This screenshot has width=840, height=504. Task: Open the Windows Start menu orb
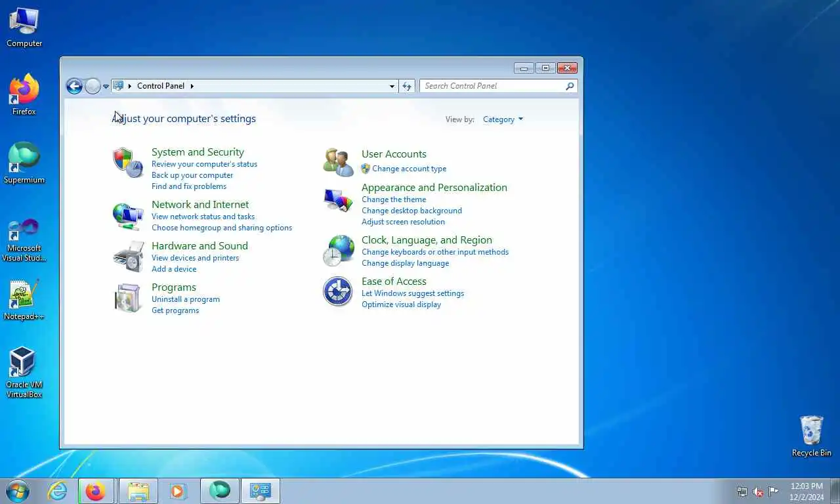17,491
